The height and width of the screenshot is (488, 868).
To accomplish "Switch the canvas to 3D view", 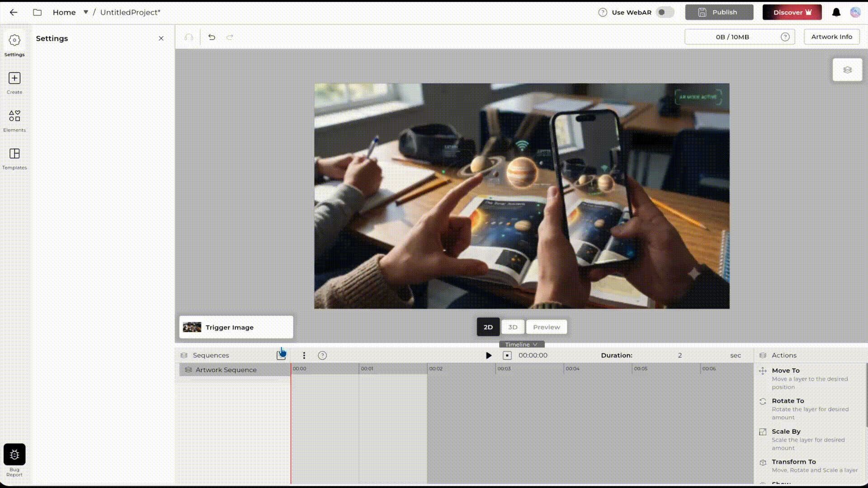I will coord(513,327).
